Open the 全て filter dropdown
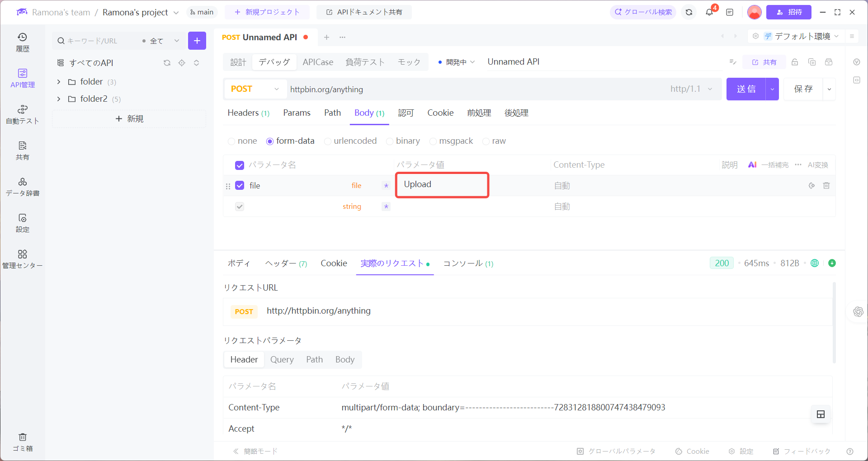868x461 pixels. (x=160, y=41)
